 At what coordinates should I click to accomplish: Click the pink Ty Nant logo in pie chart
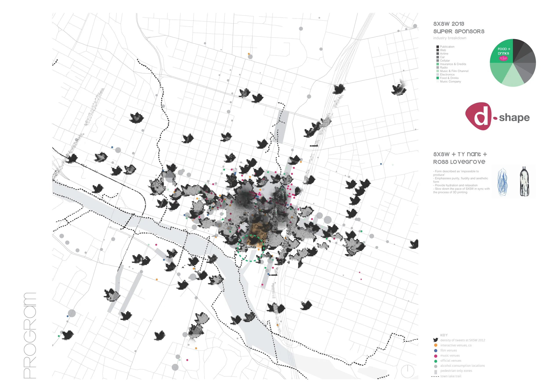click(503, 58)
